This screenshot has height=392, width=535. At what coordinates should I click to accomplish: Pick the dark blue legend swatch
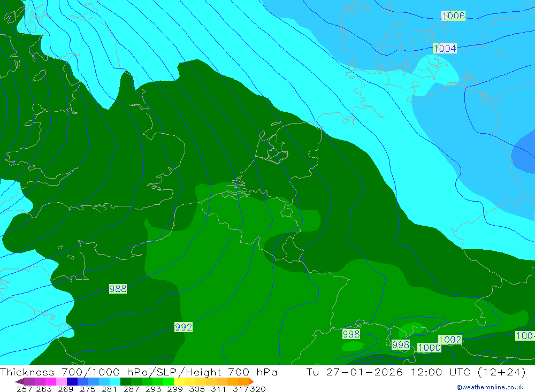point(72,381)
